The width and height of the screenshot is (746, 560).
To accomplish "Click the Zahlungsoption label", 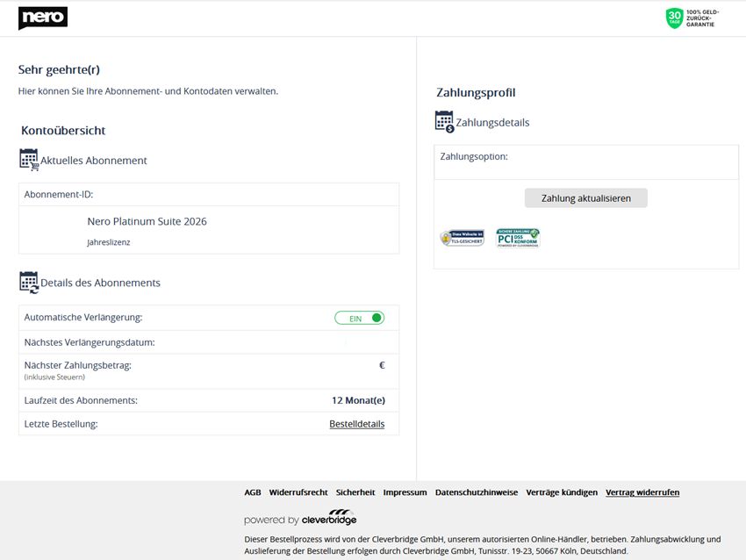I will [474, 156].
